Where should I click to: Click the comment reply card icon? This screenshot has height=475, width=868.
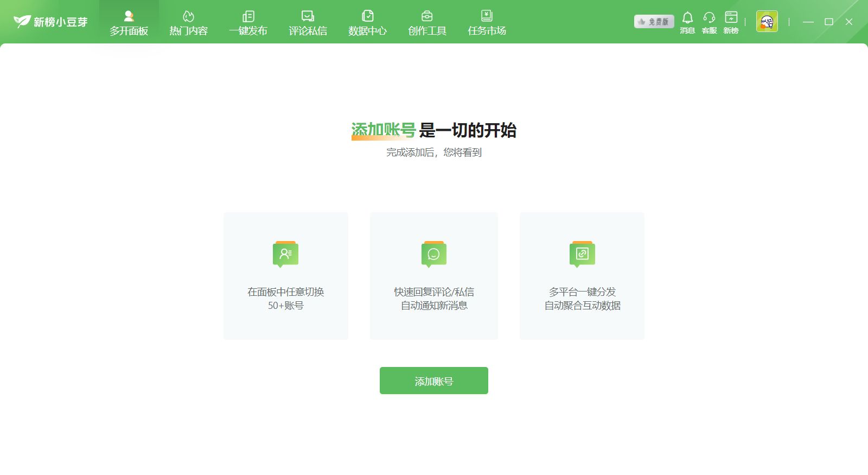click(x=434, y=254)
